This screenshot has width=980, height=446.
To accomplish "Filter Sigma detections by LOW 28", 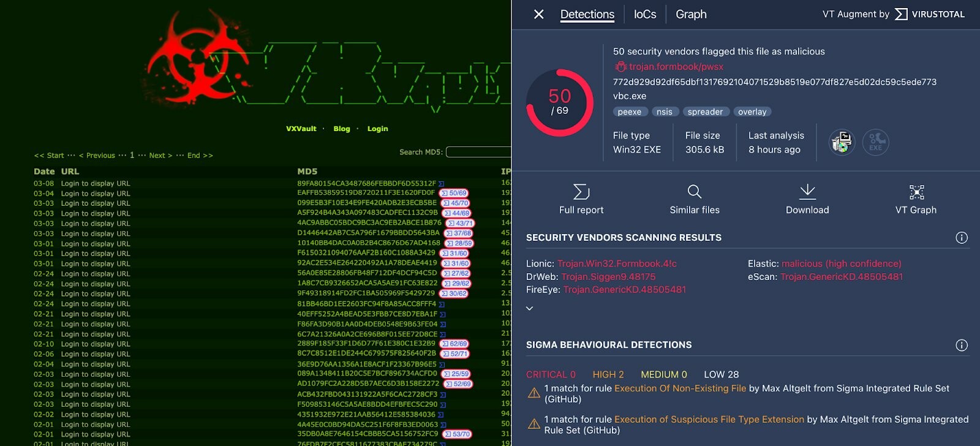I will click(x=722, y=374).
